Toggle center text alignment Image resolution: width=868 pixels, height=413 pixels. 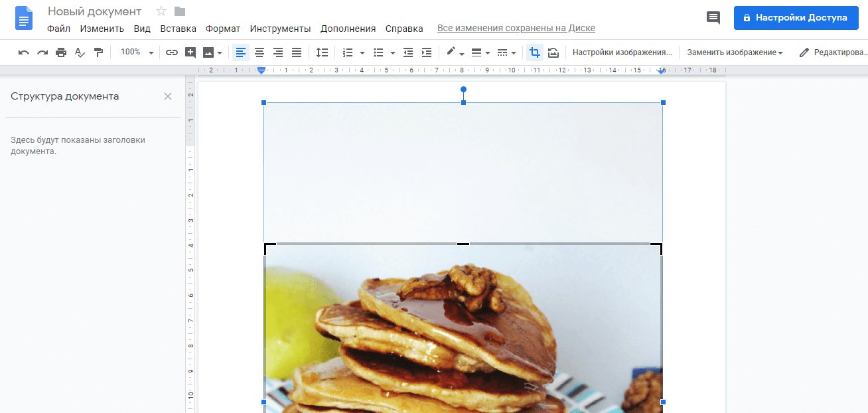[x=259, y=52]
